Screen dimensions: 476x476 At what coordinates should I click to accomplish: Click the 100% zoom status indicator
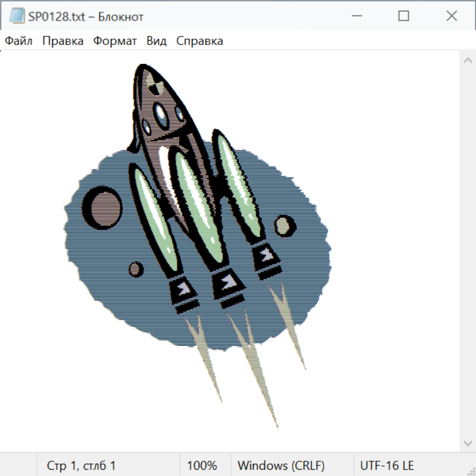click(x=202, y=465)
